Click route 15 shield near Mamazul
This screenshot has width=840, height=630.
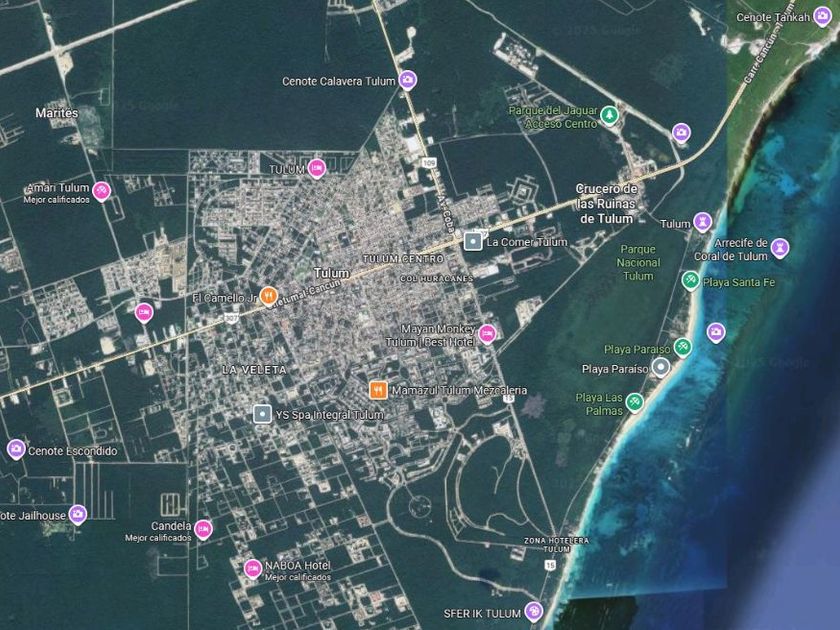click(x=509, y=398)
